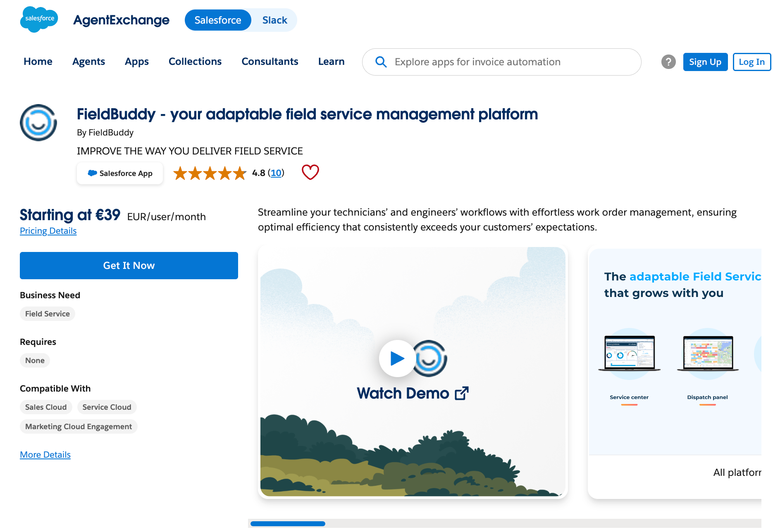773x532 pixels.
Task: Click the Salesforce App badge
Action: pyautogui.click(x=120, y=173)
